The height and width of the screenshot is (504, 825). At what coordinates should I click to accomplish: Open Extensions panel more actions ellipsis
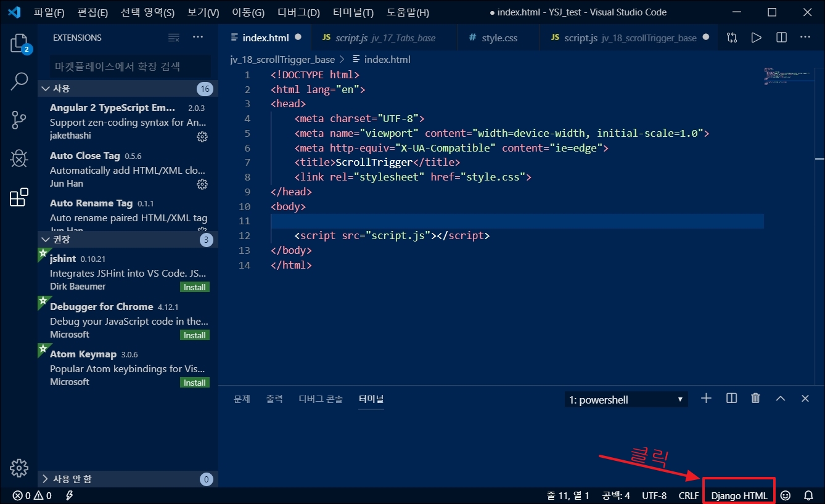pyautogui.click(x=197, y=38)
